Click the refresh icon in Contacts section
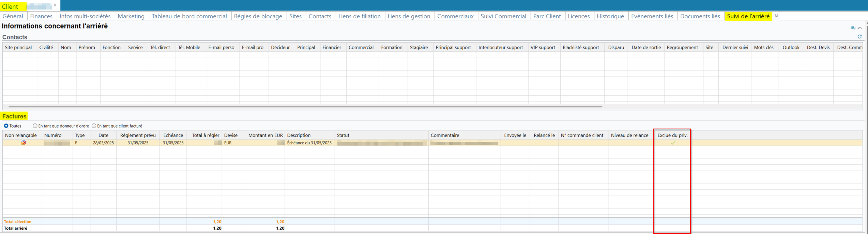 (859, 37)
